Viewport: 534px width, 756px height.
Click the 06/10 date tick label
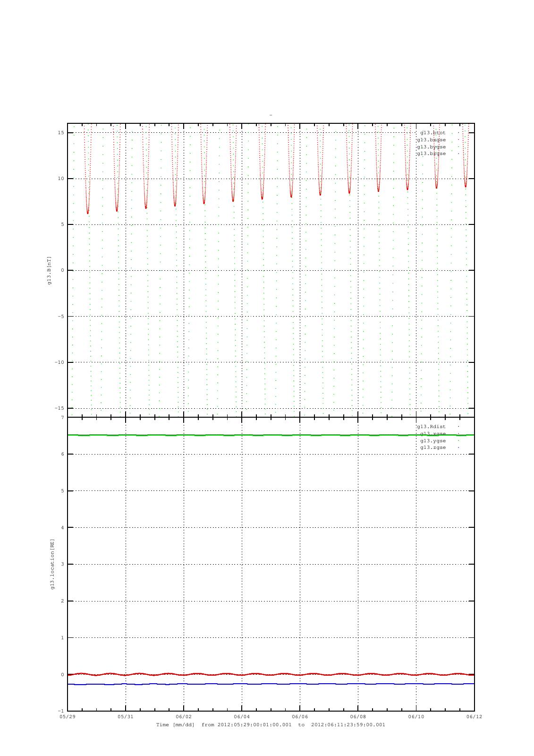(x=416, y=716)
